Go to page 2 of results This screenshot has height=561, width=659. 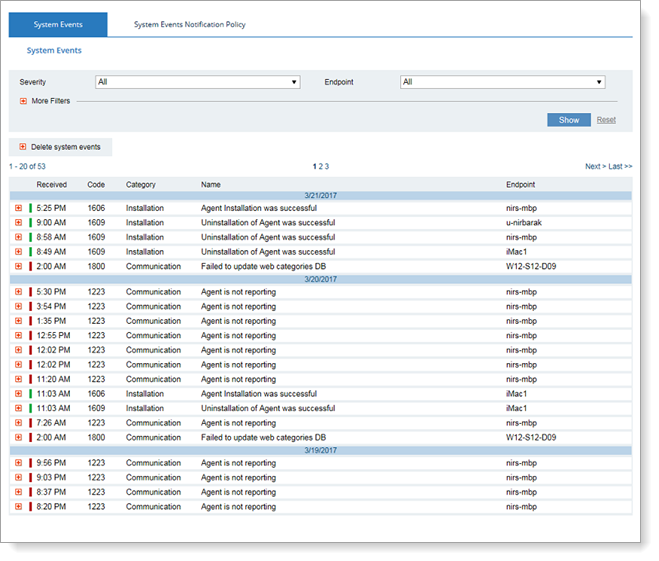coord(320,166)
